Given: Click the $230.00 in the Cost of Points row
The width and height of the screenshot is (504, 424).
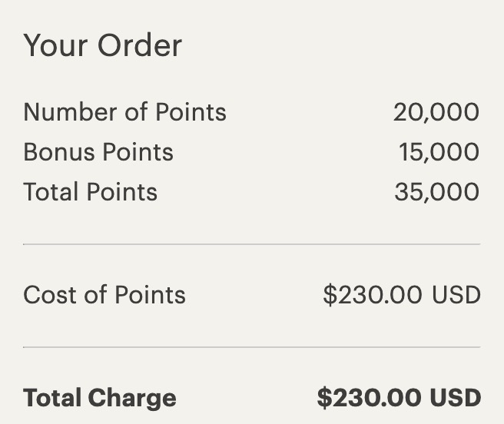Looking at the screenshot, I should [372, 295].
